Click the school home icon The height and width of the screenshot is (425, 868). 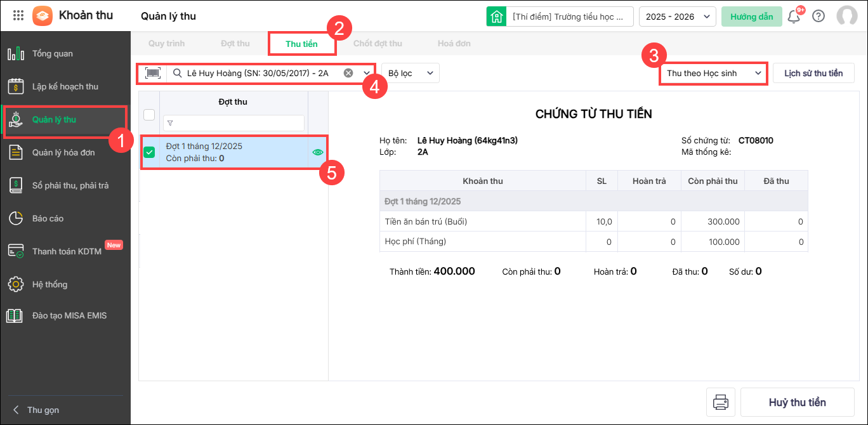point(496,16)
